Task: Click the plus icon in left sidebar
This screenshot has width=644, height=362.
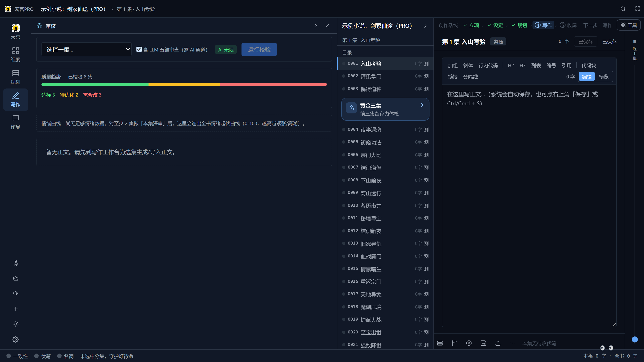Action: [16, 309]
